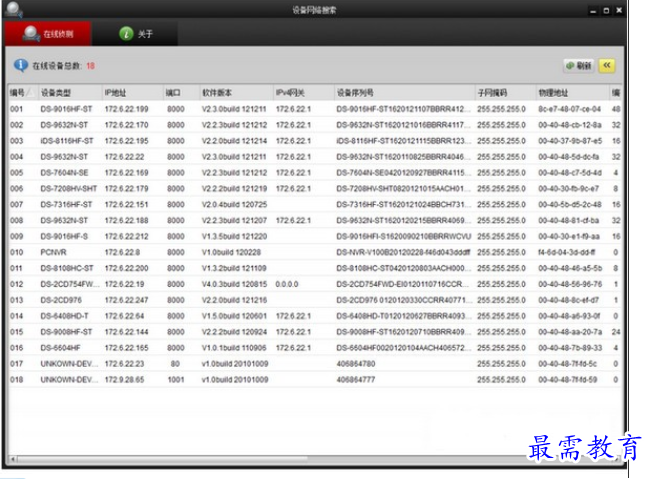650x479 pixels.
Task: Minimize the device search window
Action: coord(593,11)
